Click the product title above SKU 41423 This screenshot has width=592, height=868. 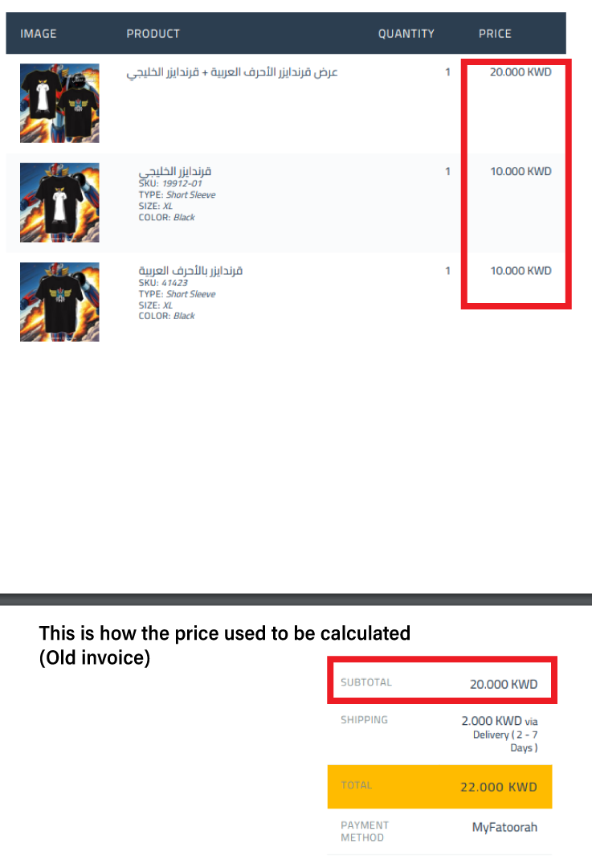coord(190,270)
